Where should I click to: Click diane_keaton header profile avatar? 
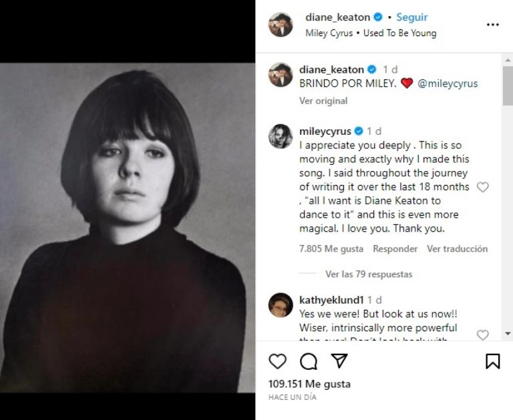tap(281, 25)
